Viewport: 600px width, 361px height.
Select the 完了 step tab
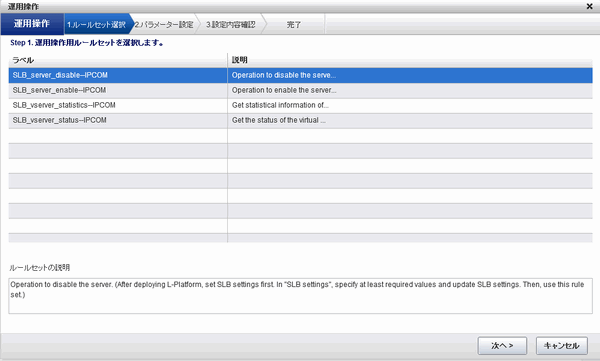point(294,25)
